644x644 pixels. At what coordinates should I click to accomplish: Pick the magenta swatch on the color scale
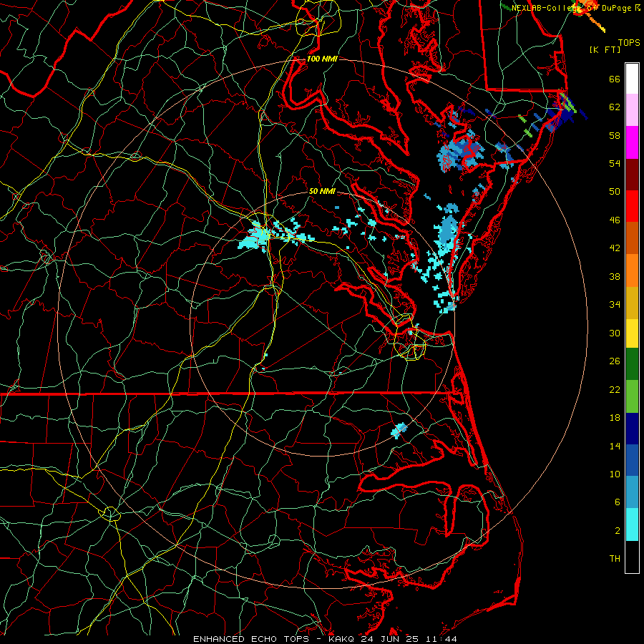tap(632, 142)
